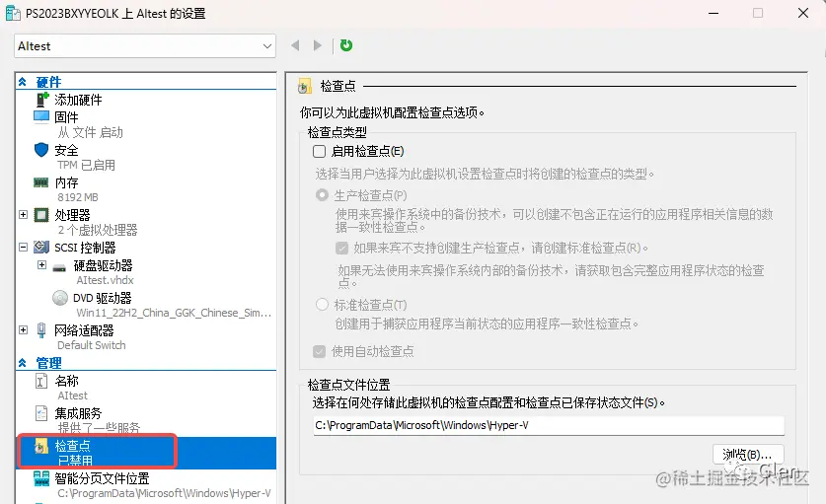The width and height of the screenshot is (826, 504).
Task: Expand the 处理器 tree node
Action: coord(23,214)
